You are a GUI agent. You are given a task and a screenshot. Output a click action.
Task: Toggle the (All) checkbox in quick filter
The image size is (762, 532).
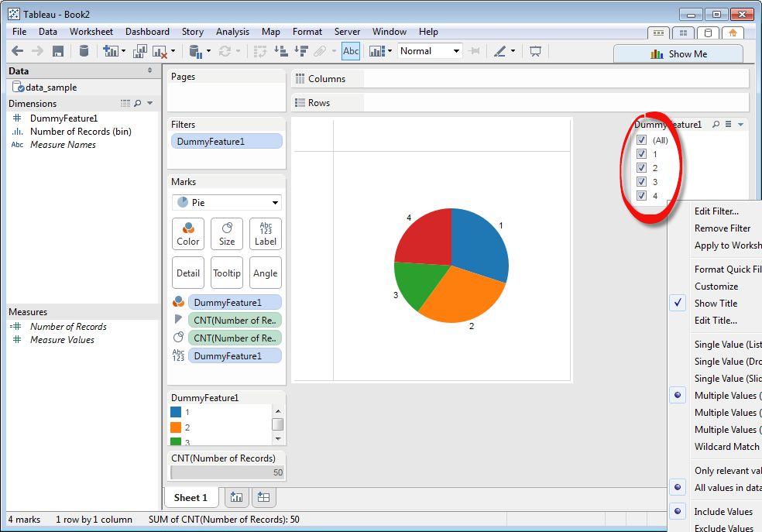pyautogui.click(x=641, y=140)
